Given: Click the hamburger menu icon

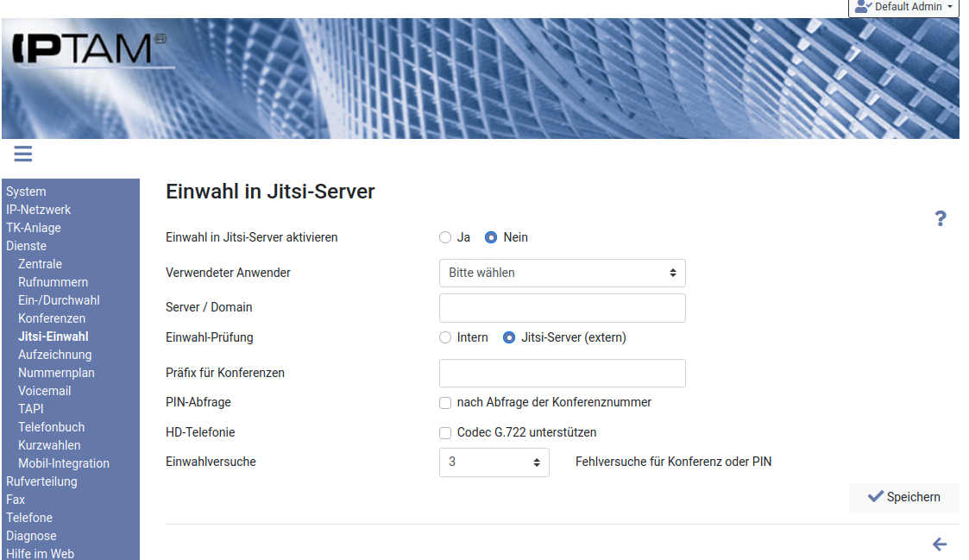Looking at the screenshot, I should point(22,154).
